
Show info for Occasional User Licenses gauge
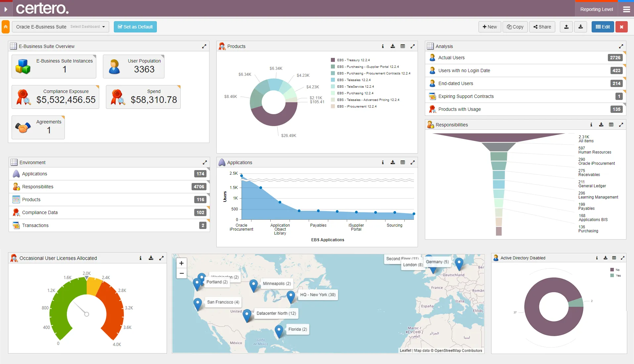[x=141, y=258]
